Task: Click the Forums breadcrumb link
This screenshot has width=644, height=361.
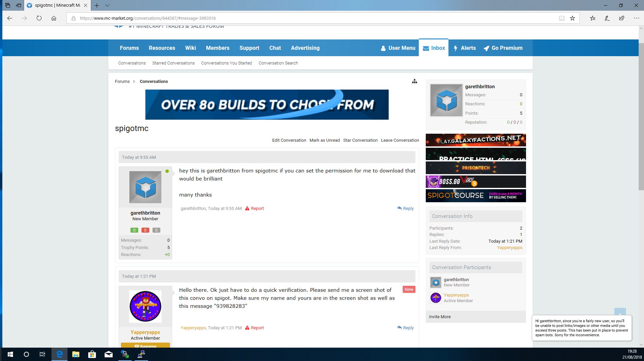Action: click(122, 81)
